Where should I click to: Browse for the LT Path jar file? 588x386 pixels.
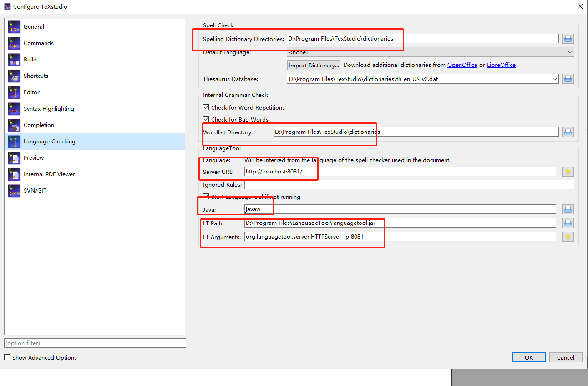[568, 223]
